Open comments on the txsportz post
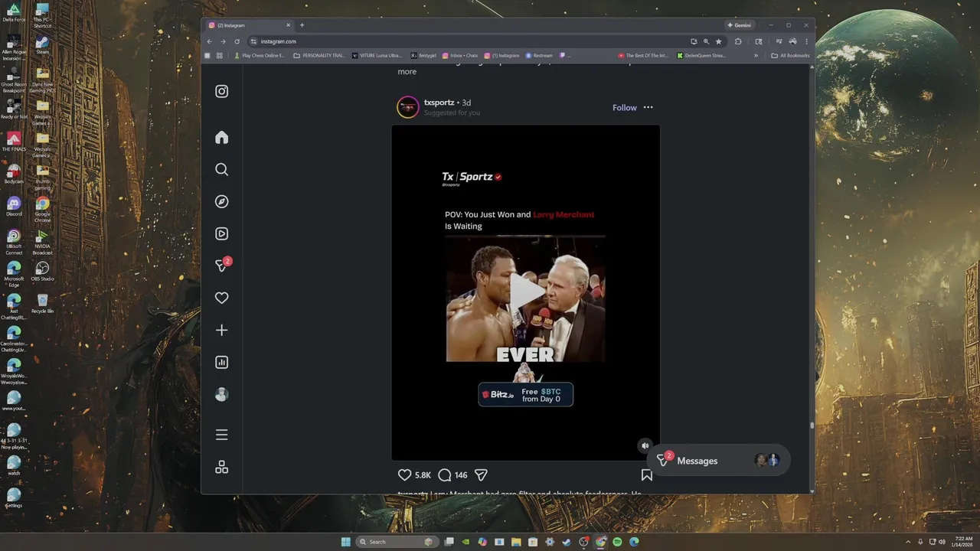 click(444, 474)
